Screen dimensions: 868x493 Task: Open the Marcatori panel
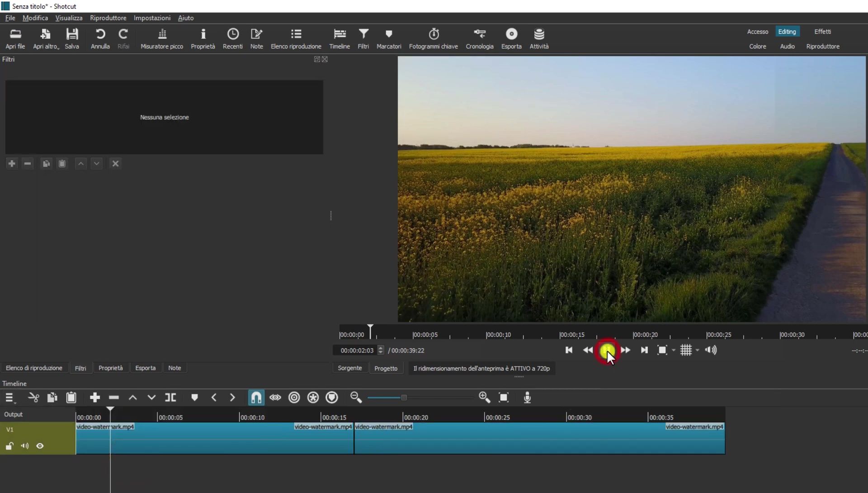(x=389, y=39)
